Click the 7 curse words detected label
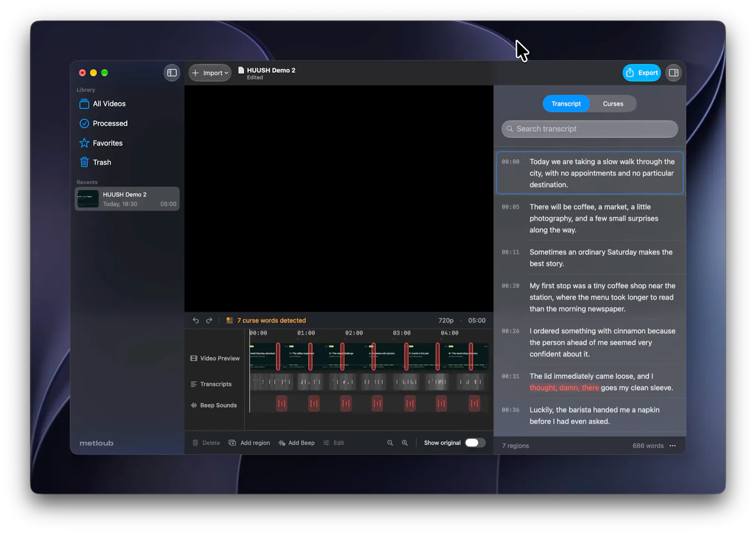 coord(271,320)
